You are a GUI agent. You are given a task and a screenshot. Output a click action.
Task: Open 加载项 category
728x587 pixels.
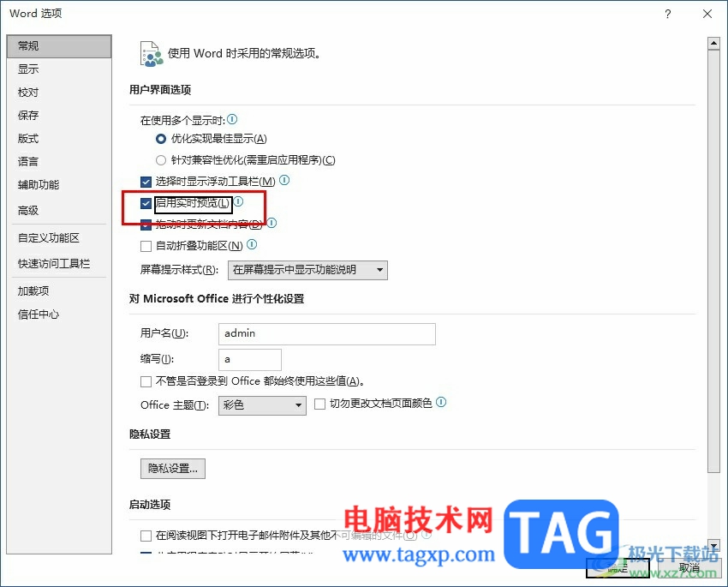(59, 291)
